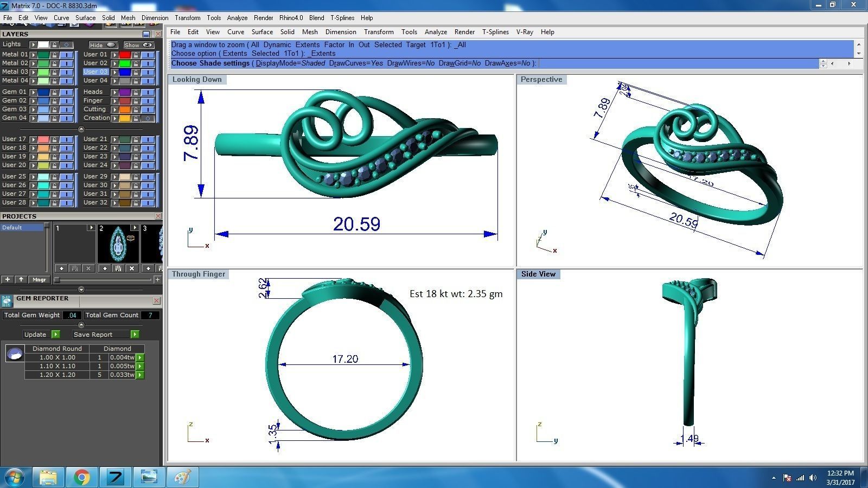
Task: Click the green arrow beside the 0.004tw row
Action: (x=140, y=358)
